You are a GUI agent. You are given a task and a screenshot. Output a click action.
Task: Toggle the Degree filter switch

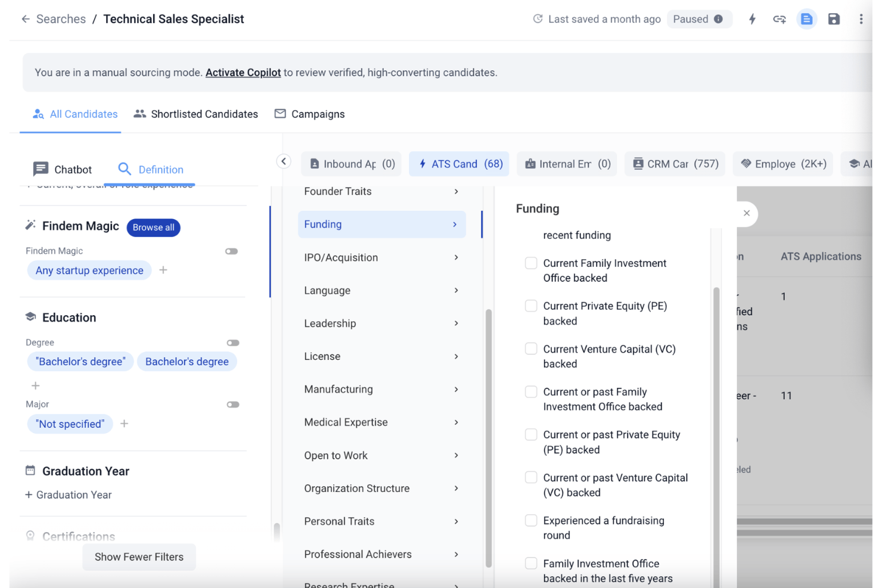232,343
